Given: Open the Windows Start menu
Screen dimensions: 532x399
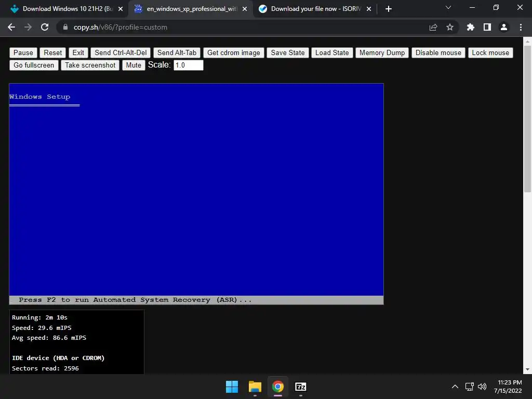Looking at the screenshot, I should click(x=232, y=387).
